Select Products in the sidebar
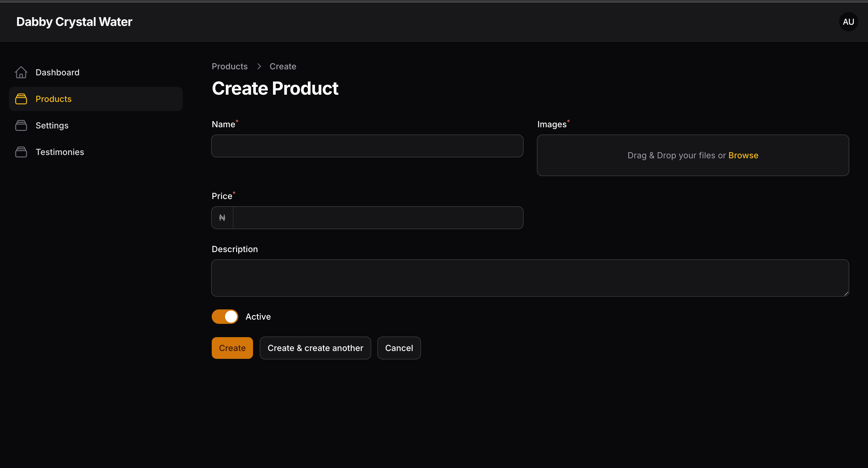Screen dimensions: 868x468 (96, 99)
